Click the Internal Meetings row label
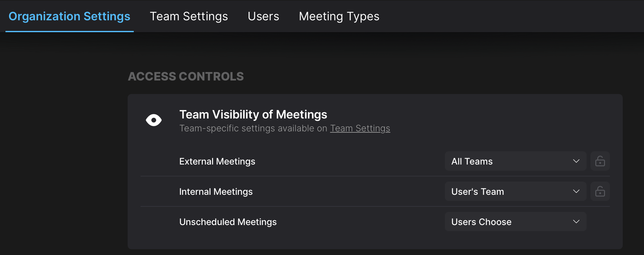This screenshot has height=255, width=644. (216, 192)
